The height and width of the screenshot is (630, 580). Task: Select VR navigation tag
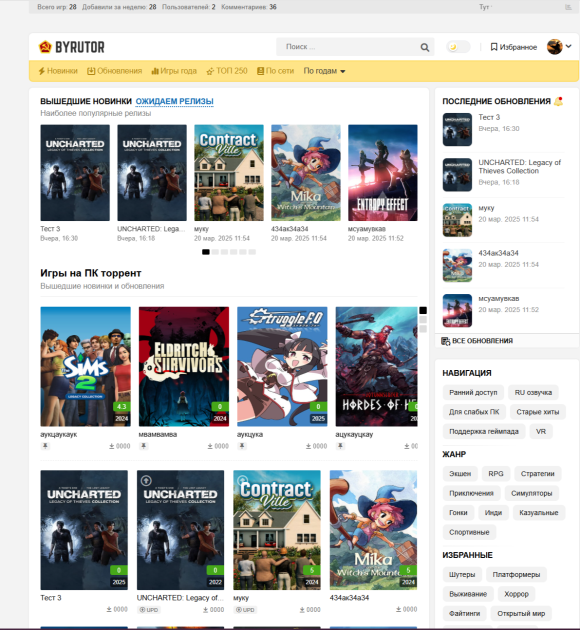541,432
